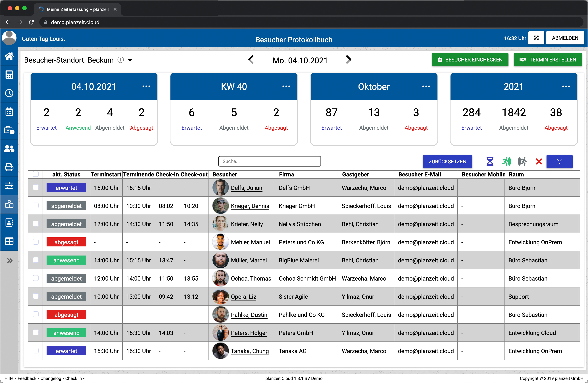
Task: Open the group of people sidebar icon
Action: click(9, 149)
